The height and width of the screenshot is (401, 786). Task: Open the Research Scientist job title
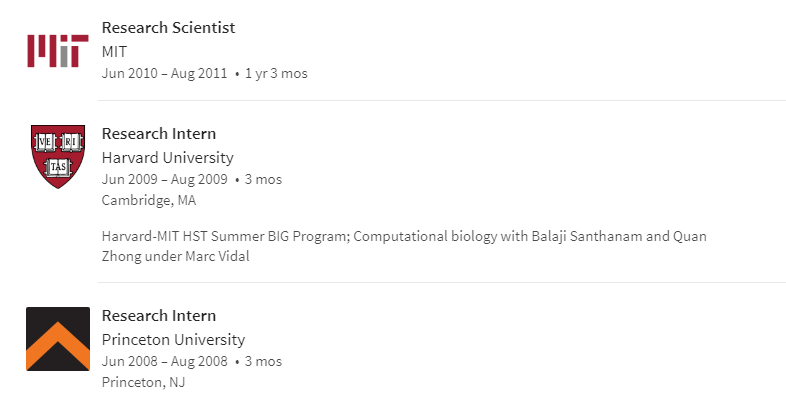coord(168,28)
